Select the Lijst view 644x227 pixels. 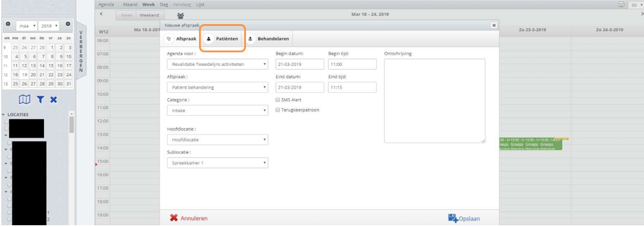click(200, 5)
